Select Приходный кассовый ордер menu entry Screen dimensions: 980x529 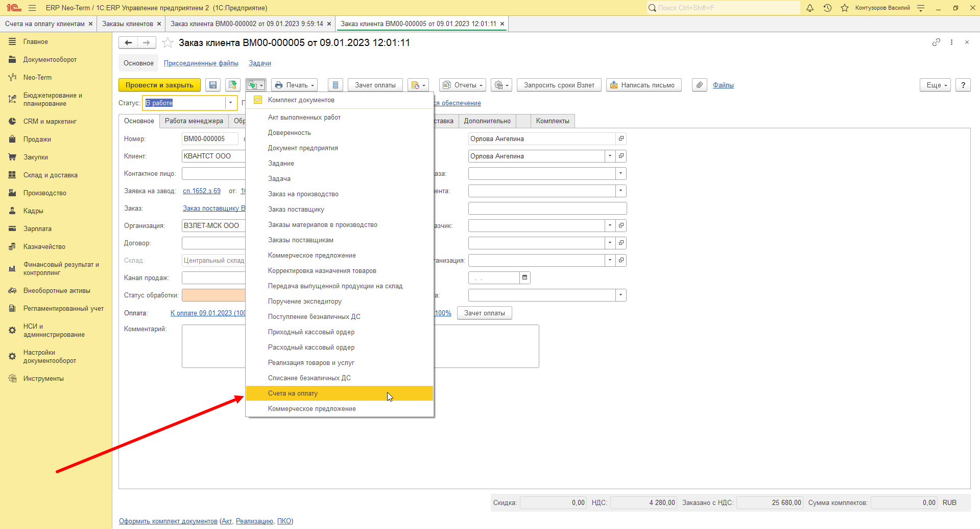tap(340, 332)
